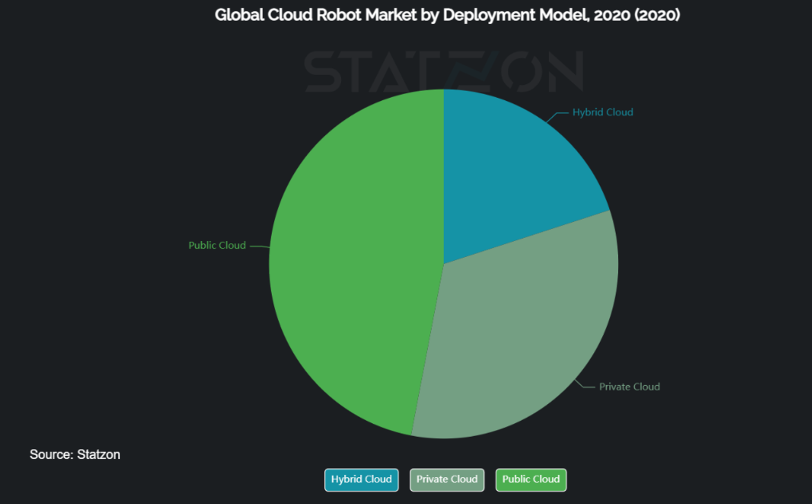Toggle the Public Cloud legend button

point(531,480)
